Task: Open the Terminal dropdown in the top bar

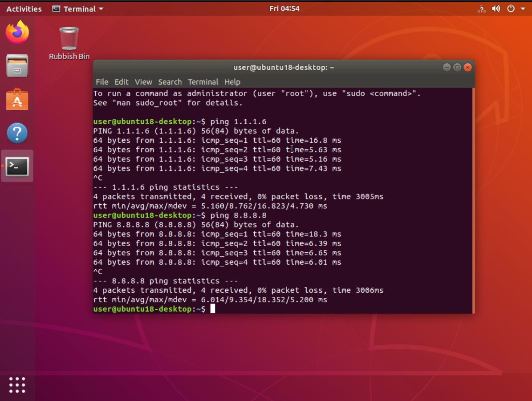Action: click(x=77, y=8)
